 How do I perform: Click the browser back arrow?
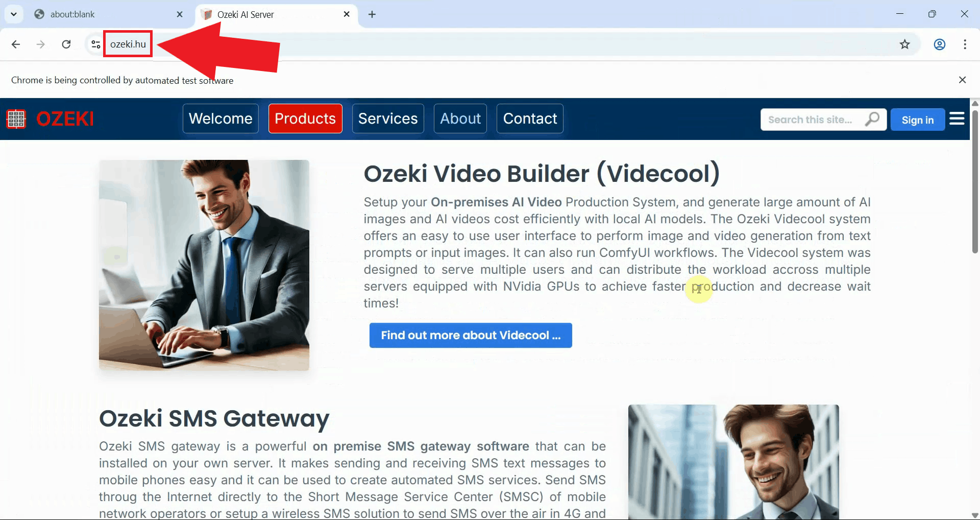[x=16, y=44]
